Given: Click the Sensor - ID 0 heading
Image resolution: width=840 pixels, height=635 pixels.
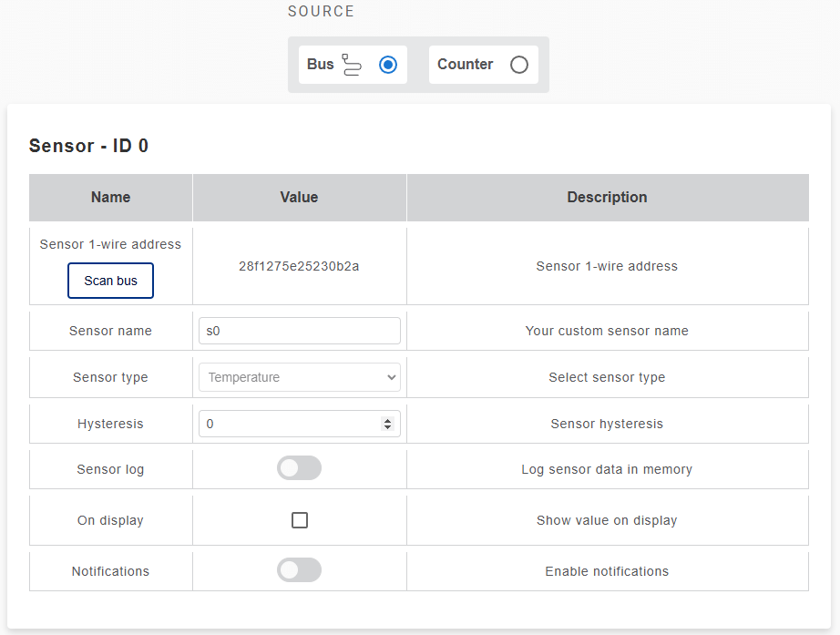Looking at the screenshot, I should [88, 146].
